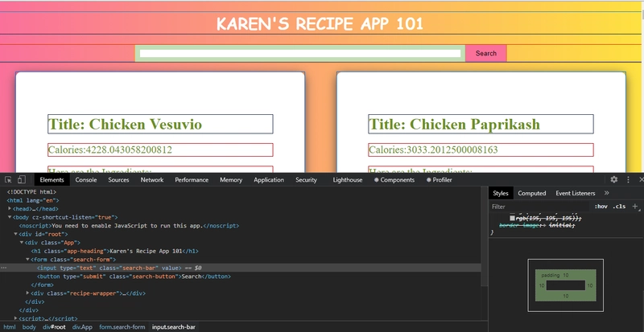
Task: Open the Lighthouse tab
Action: tap(348, 180)
